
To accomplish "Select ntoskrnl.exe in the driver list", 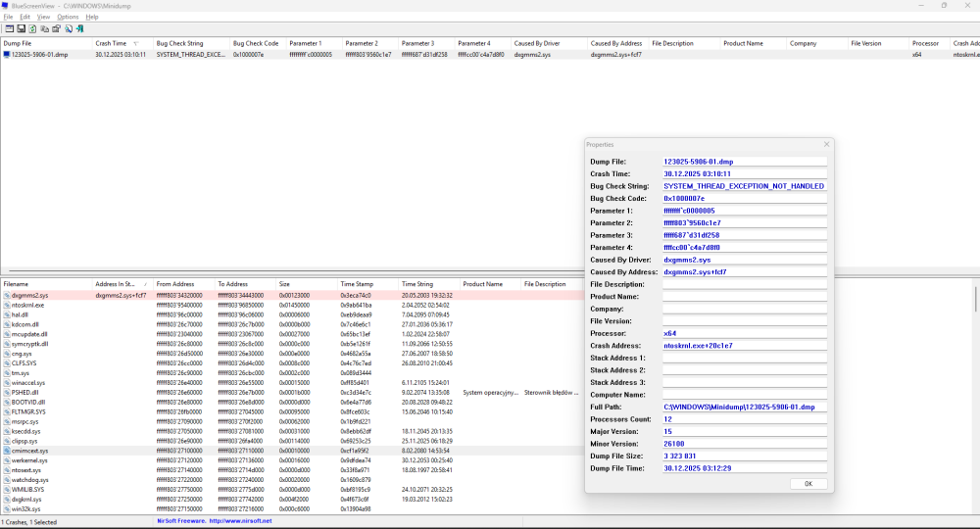I will (28, 305).
